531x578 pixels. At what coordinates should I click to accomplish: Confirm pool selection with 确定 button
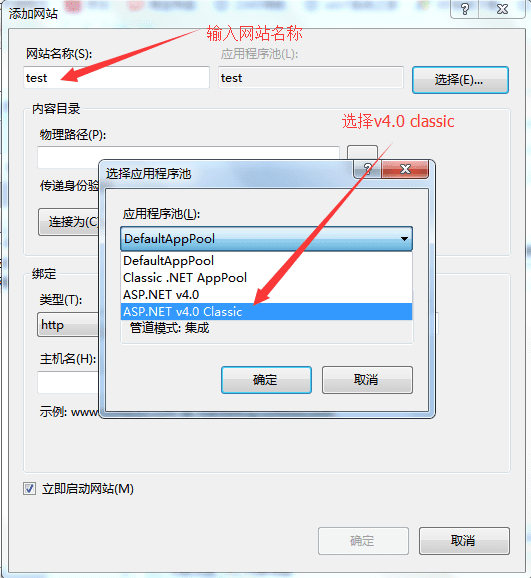pos(266,380)
